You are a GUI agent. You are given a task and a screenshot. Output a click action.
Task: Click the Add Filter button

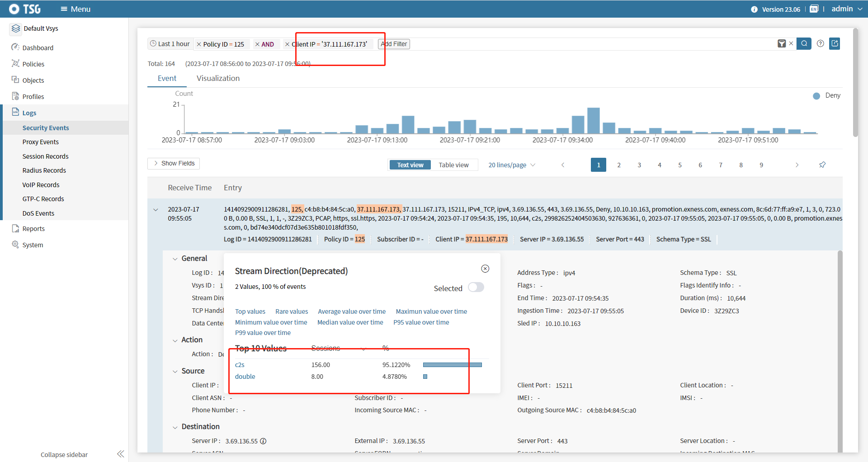click(x=394, y=44)
